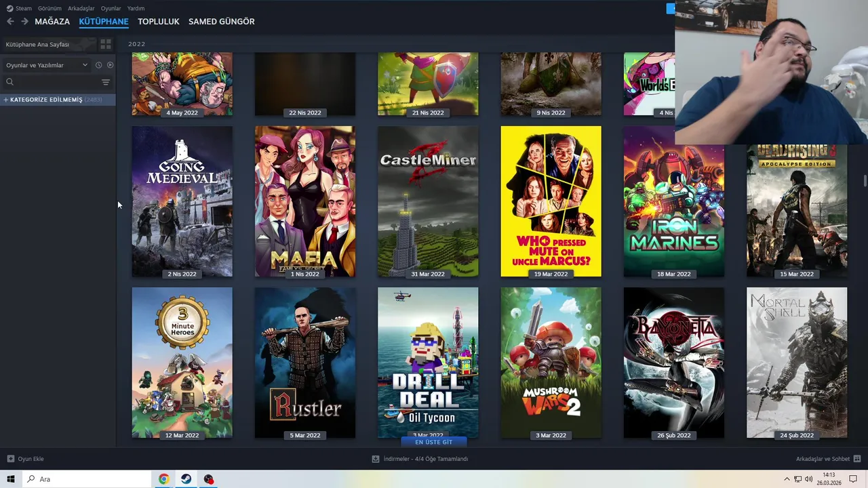868x488 pixels.
Task: Open the game tile dated 9 Nis 2022
Action: pos(551,84)
